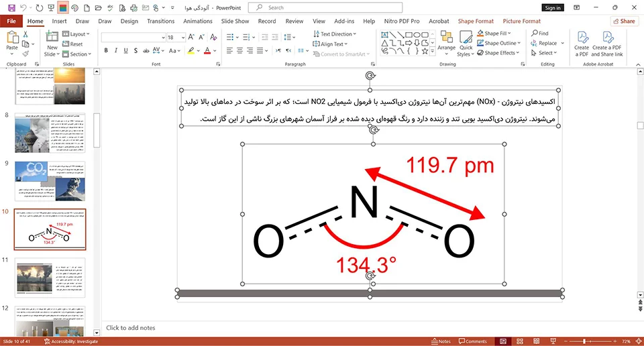Viewport: 644px width, 346px height.
Task: Expand the Layout dropdown
Action: coord(76,34)
